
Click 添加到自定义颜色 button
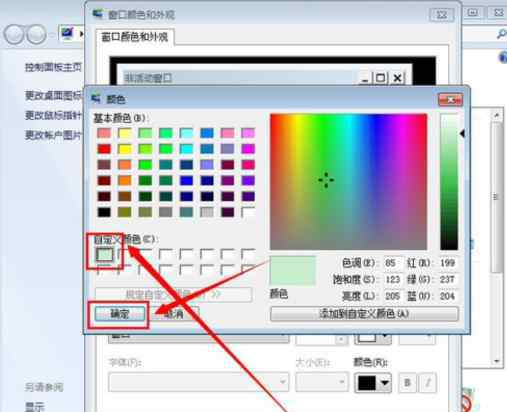(x=364, y=313)
